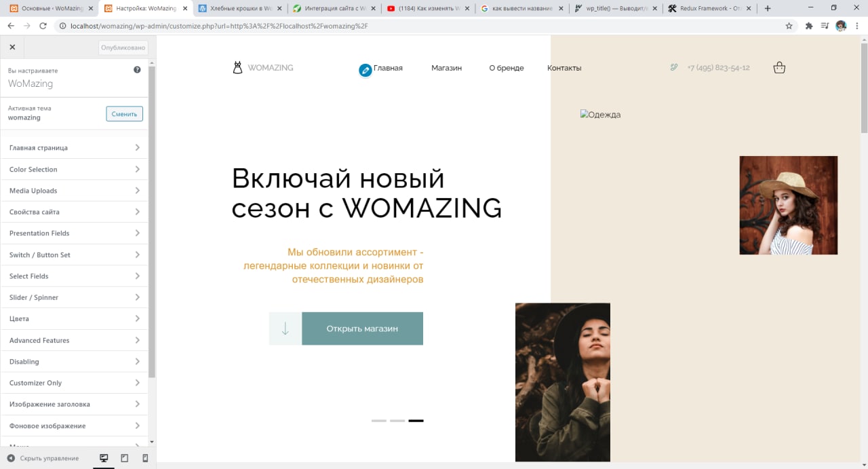Expand the 'Свойства сайта' section
Screen dimensions: 868x469
coord(74,212)
